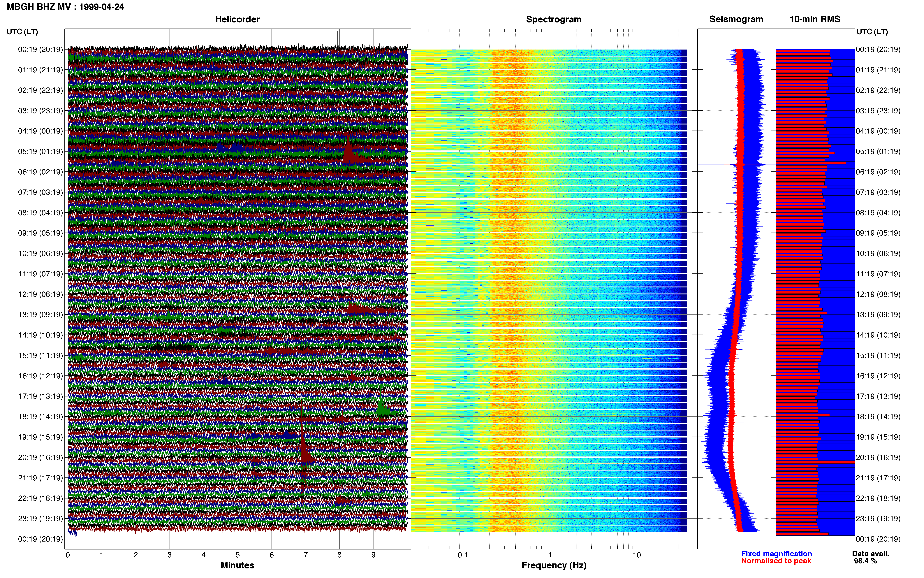Click the 'Normalised to peak' legend text
This screenshot has width=924, height=578.
[x=776, y=561]
